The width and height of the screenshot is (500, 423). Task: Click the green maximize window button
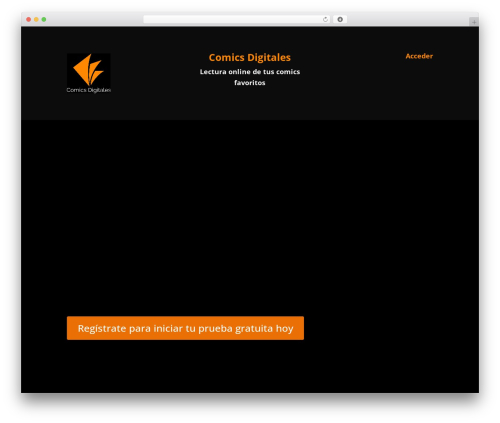click(44, 19)
